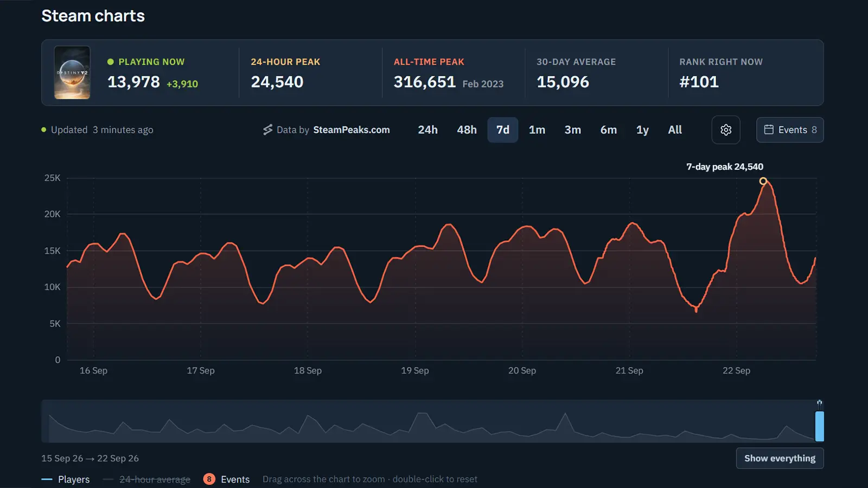
Task: Click the SteamPeaks logo icon
Action: (x=268, y=130)
